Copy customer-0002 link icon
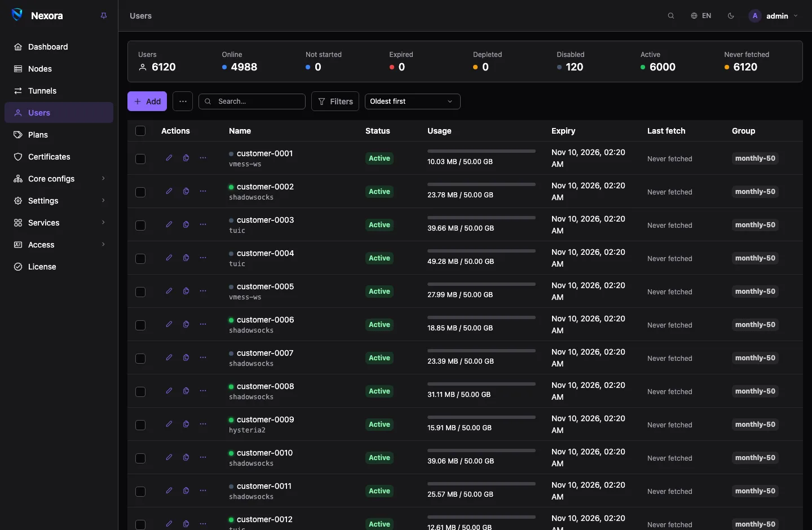 pos(186,191)
